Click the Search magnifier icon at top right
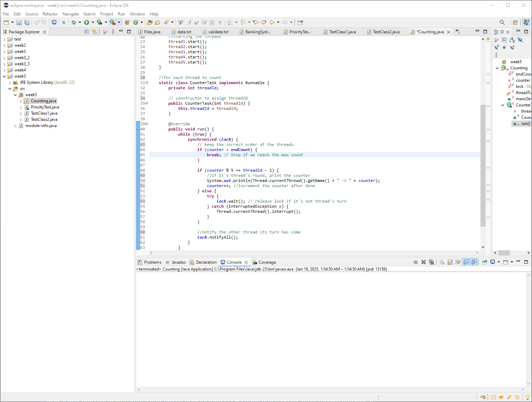Screen dimensions: 532x402 click(502, 22)
